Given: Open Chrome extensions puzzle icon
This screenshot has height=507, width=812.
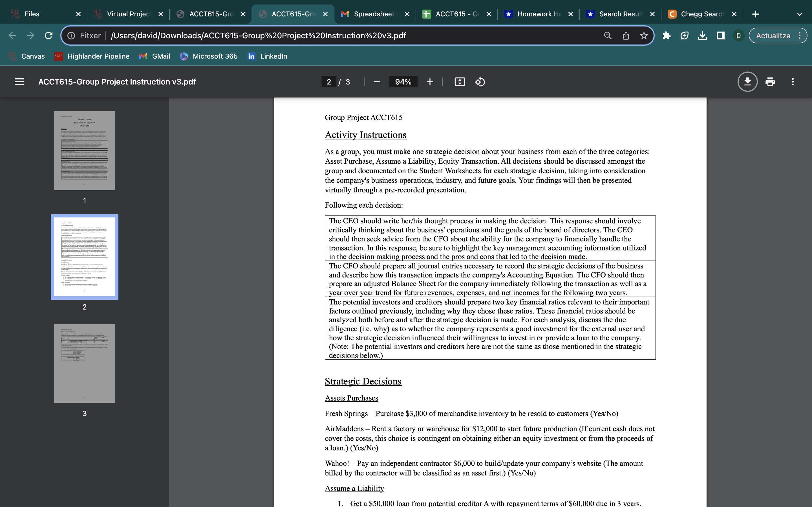Looking at the screenshot, I should 667,35.
